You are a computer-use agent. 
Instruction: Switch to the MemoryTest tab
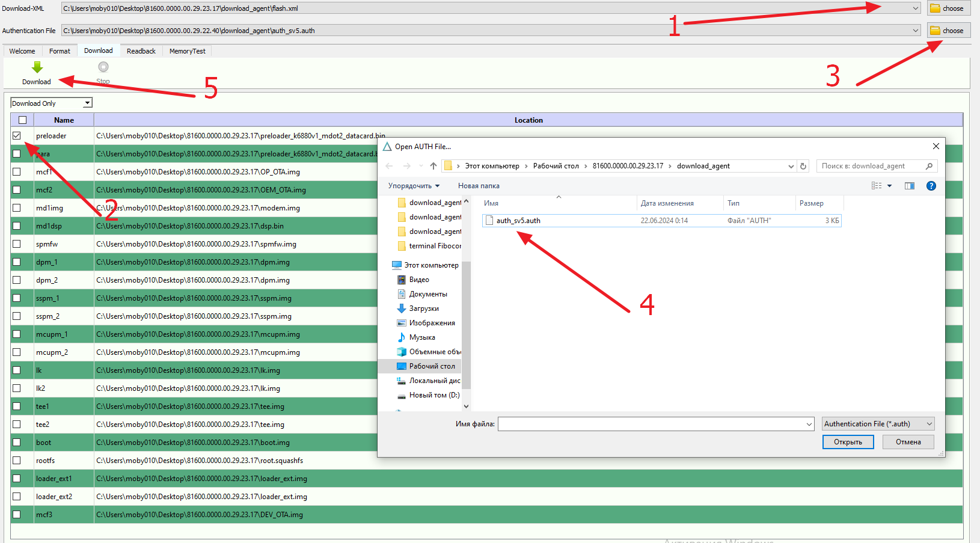188,51
